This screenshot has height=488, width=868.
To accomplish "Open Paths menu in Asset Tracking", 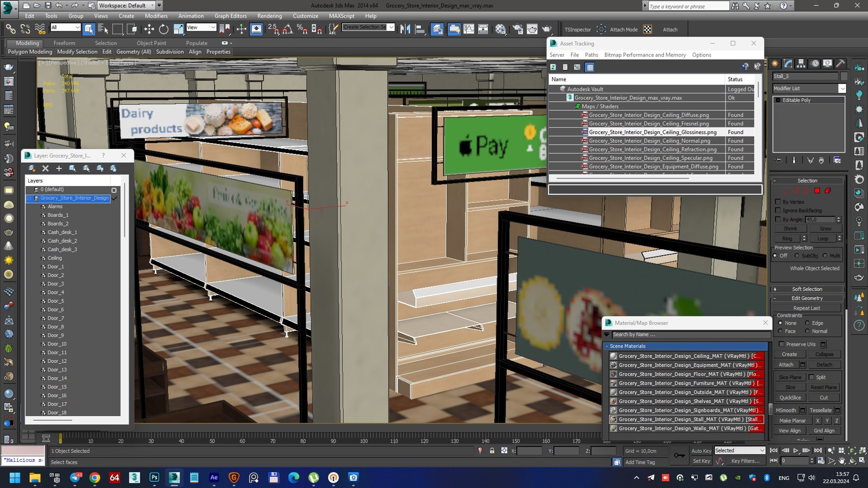I will tap(591, 55).
